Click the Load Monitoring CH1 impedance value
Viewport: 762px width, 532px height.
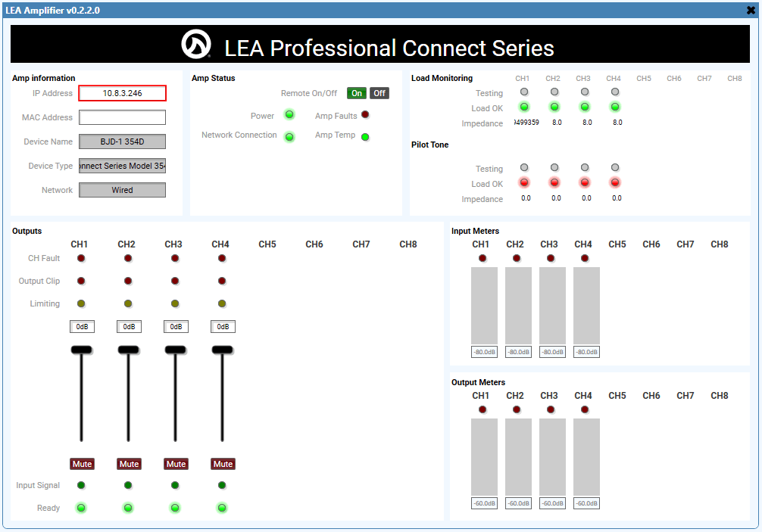[x=526, y=123]
